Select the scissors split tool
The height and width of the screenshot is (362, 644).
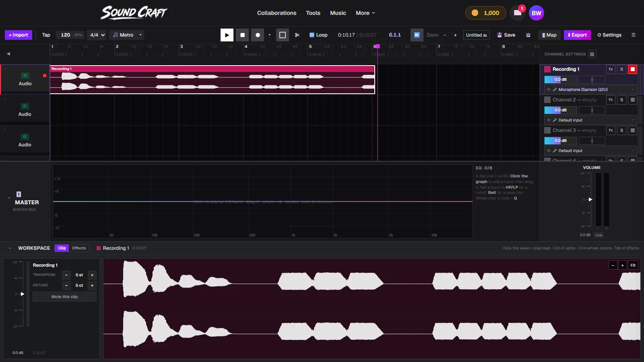[297, 35]
